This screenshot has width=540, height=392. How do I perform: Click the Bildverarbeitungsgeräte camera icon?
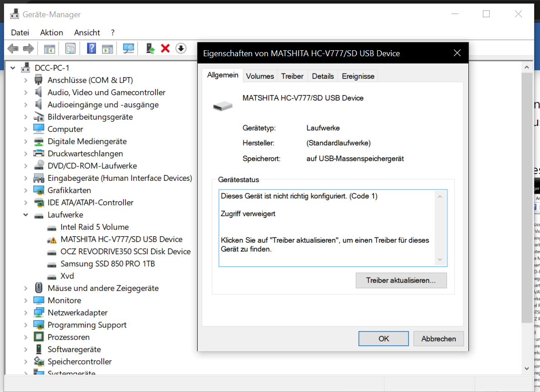tap(39, 117)
